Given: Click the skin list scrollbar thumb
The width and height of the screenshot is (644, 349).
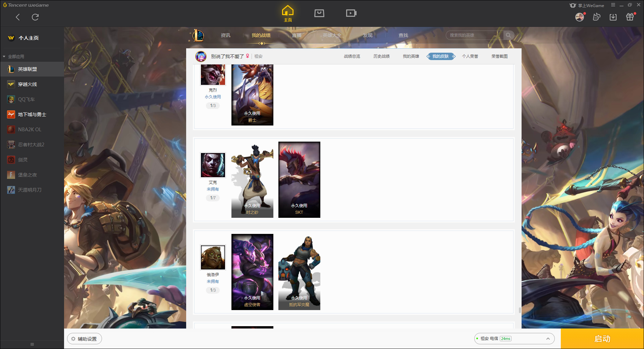Looking at the screenshot, I should click(x=520, y=310).
